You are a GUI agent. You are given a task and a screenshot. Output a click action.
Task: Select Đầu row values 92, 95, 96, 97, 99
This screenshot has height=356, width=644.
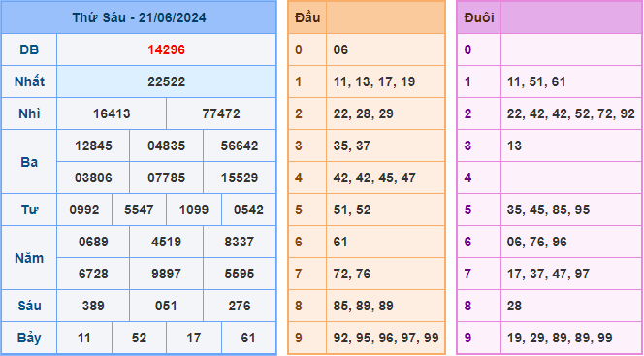tap(386, 338)
